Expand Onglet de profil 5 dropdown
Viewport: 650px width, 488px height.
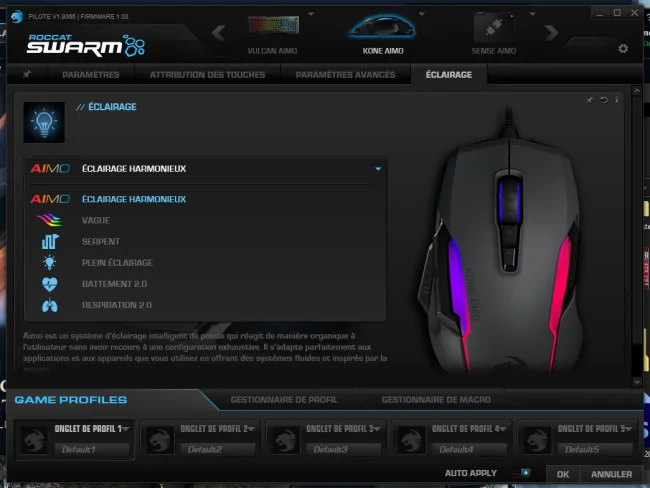pyautogui.click(x=628, y=429)
